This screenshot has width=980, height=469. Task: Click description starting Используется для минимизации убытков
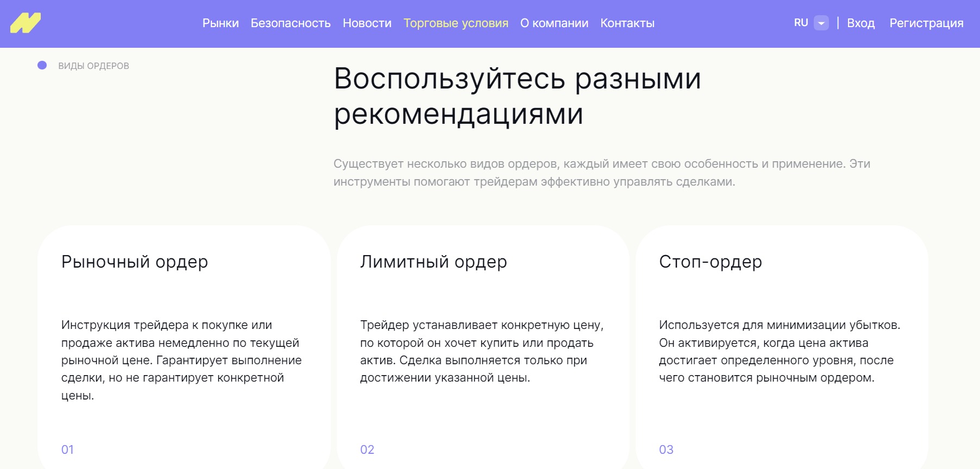780,351
